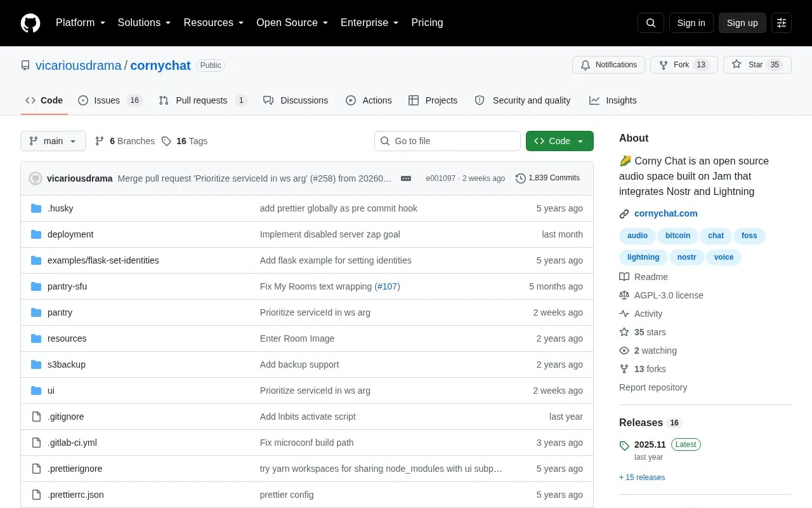Click the commit history clock icon

tap(521, 178)
